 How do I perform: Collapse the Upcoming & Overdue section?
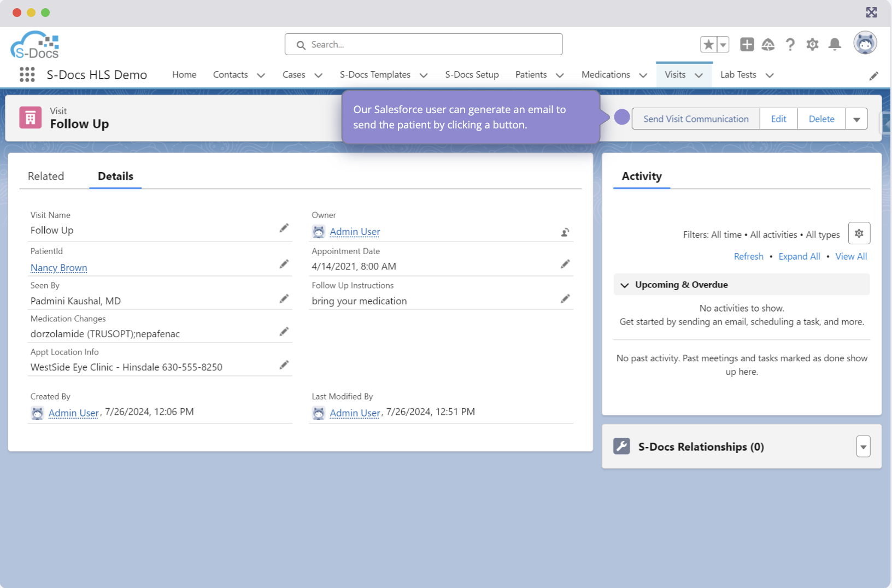point(625,285)
